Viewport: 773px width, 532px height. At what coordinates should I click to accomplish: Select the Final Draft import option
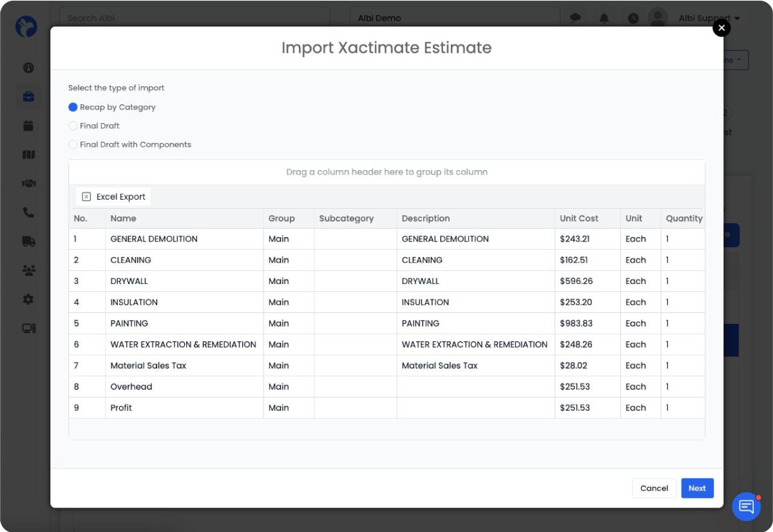[73, 126]
